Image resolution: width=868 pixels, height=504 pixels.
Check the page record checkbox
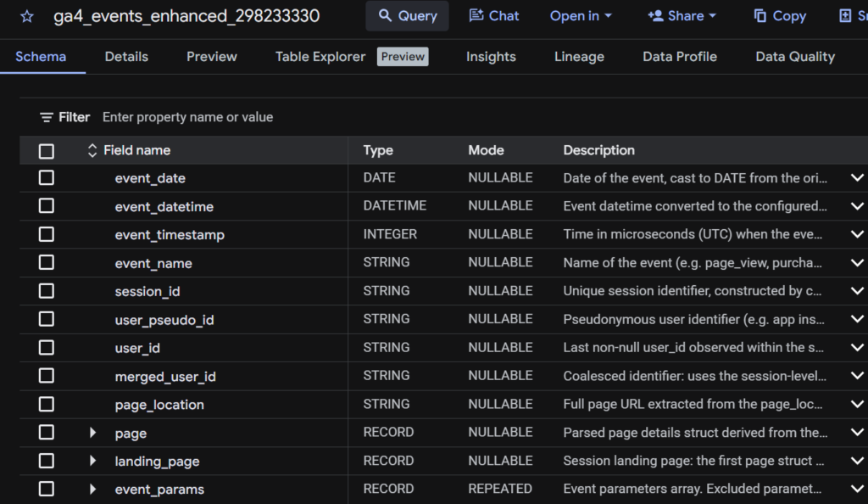pyautogui.click(x=47, y=433)
